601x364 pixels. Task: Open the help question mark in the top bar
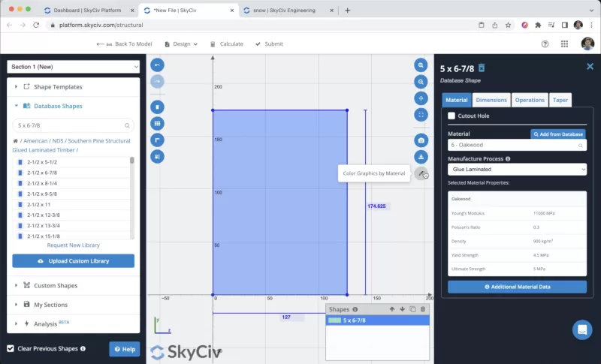pos(545,44)
